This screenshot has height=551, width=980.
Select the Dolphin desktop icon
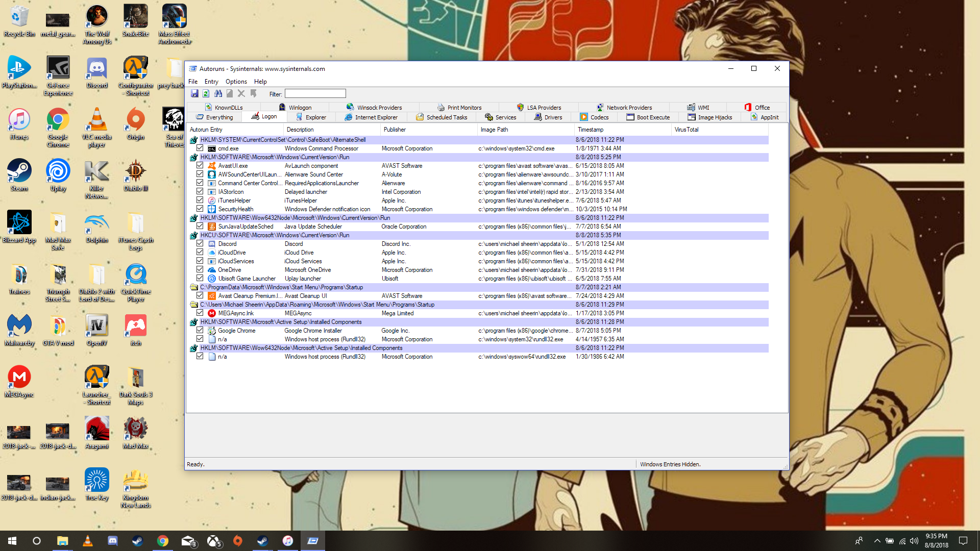pyautogui.click(x=97, y=227)
